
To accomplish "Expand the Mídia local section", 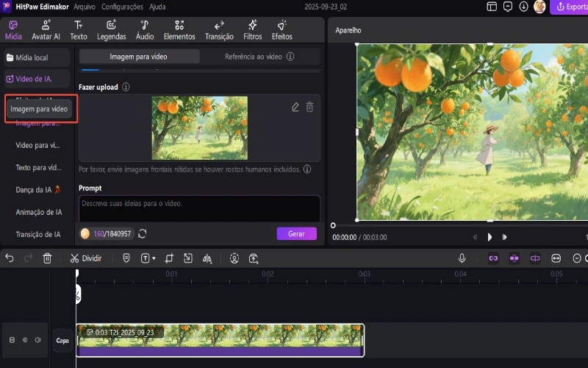I will (37, 57).
